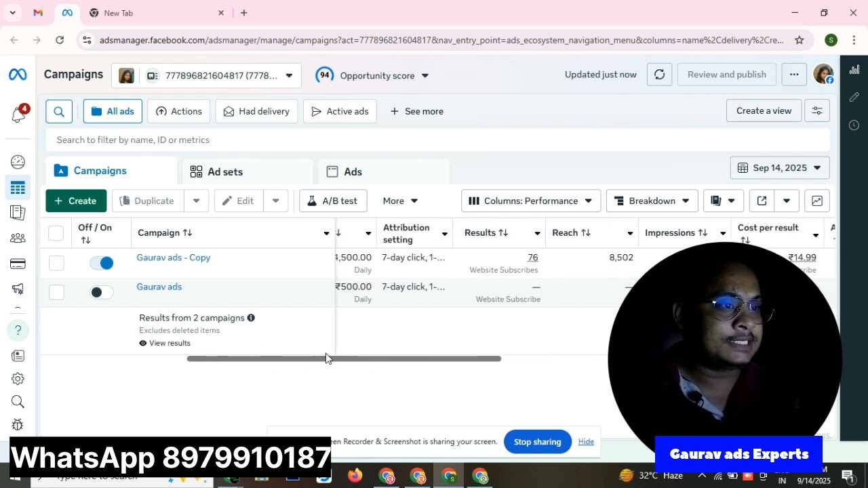The width and height of the screenshot is (868, 488).
Task: Expand Duplicate options arrow
Action: 196,201
